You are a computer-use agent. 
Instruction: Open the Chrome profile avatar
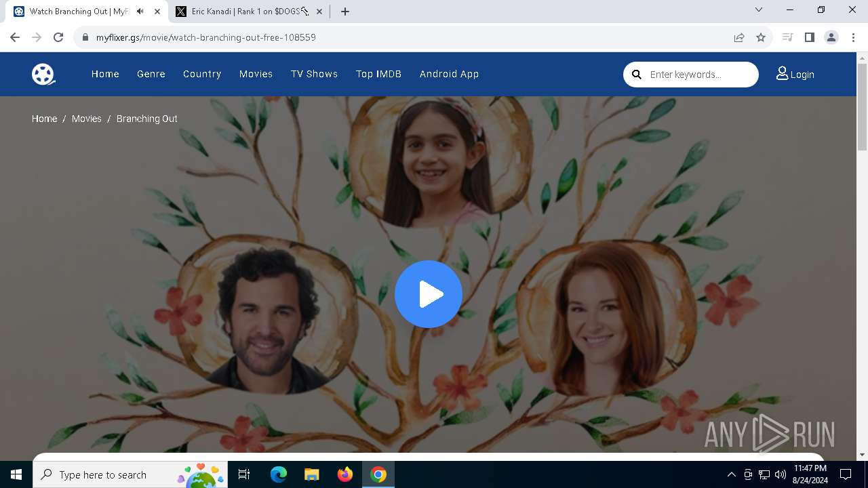pos(831,37)
